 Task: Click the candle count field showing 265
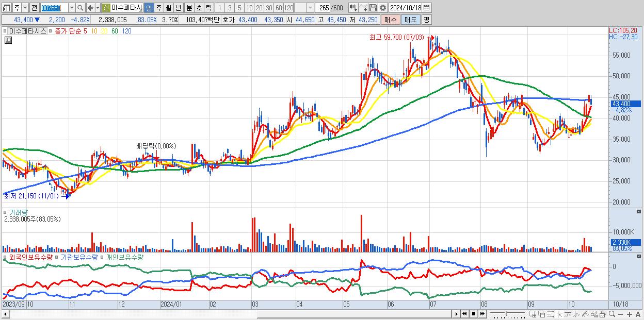click(x=323, y=8)
